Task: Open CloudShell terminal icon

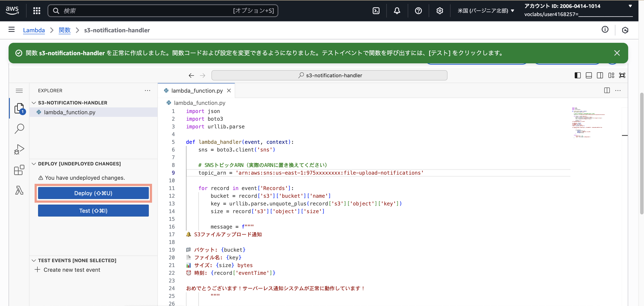Action: pos(376,10)
